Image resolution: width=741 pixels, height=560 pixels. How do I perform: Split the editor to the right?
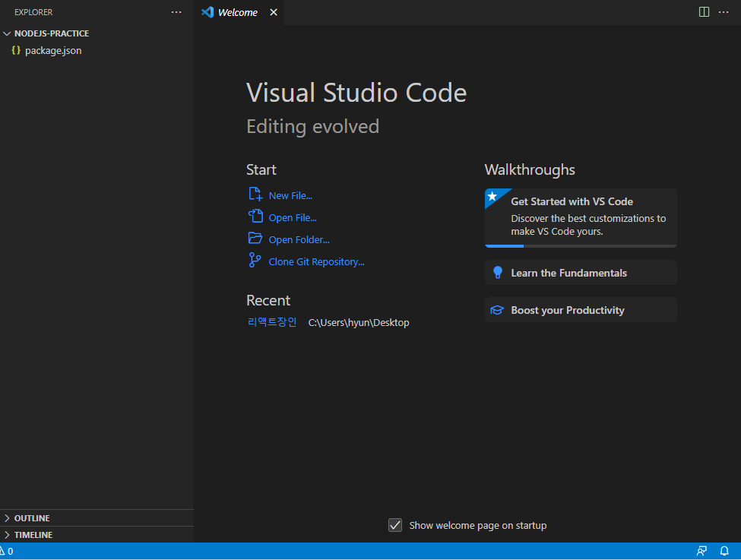(x=704, y=12)
